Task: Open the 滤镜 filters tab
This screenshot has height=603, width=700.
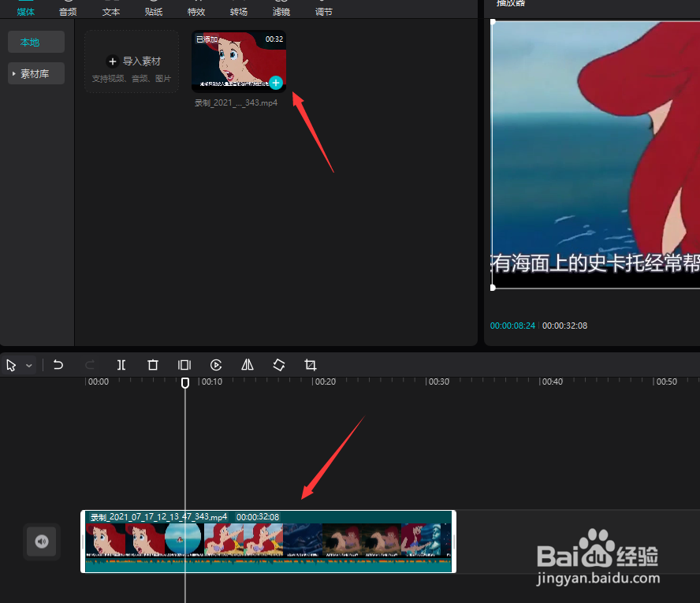Action: pyautogui.click(x=281, y=11)
